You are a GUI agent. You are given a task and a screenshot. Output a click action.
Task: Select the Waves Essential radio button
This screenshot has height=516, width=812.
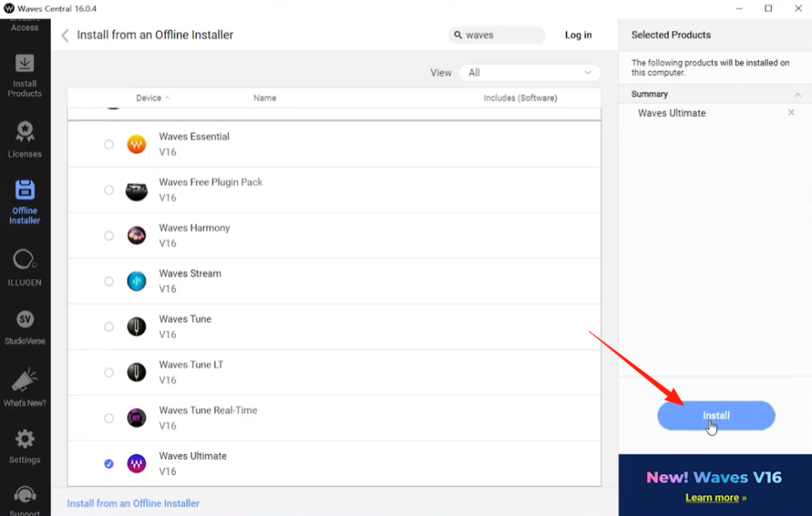pyautogui.click(x=109, y=144)
